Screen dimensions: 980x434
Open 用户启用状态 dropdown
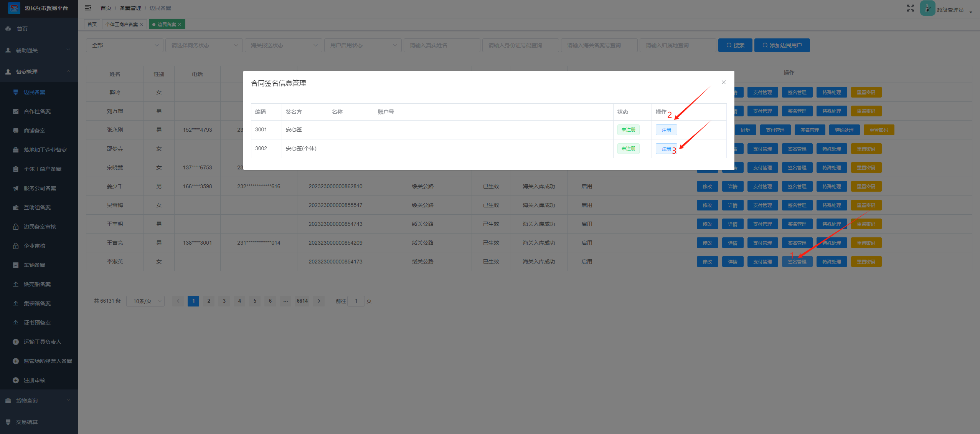363,45
